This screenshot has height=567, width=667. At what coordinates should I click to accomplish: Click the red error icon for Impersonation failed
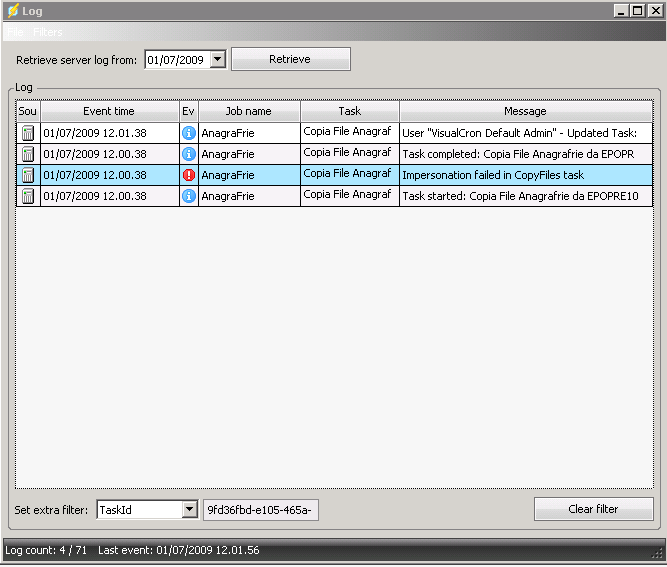coord(188,175)
